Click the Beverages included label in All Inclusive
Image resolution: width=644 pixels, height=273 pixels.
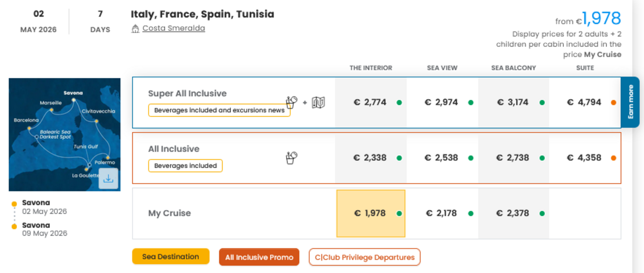pyautogui.click(x=185, y=166)
